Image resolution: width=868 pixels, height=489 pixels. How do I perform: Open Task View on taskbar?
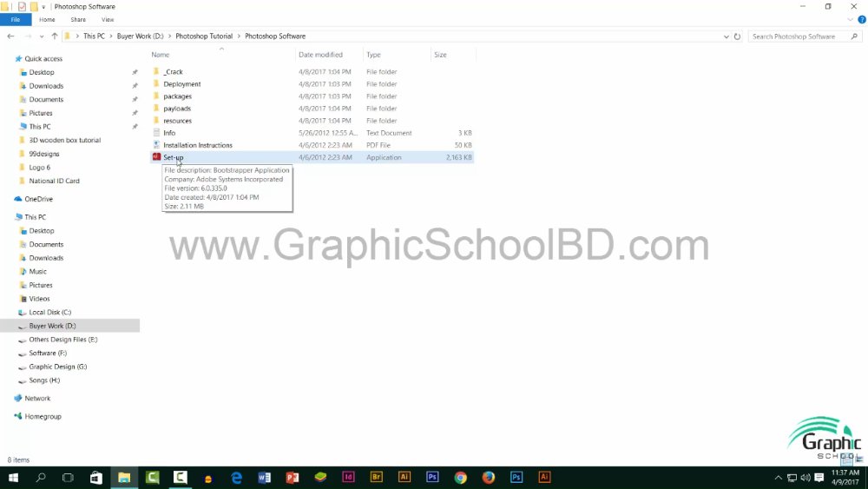point(68,478)
